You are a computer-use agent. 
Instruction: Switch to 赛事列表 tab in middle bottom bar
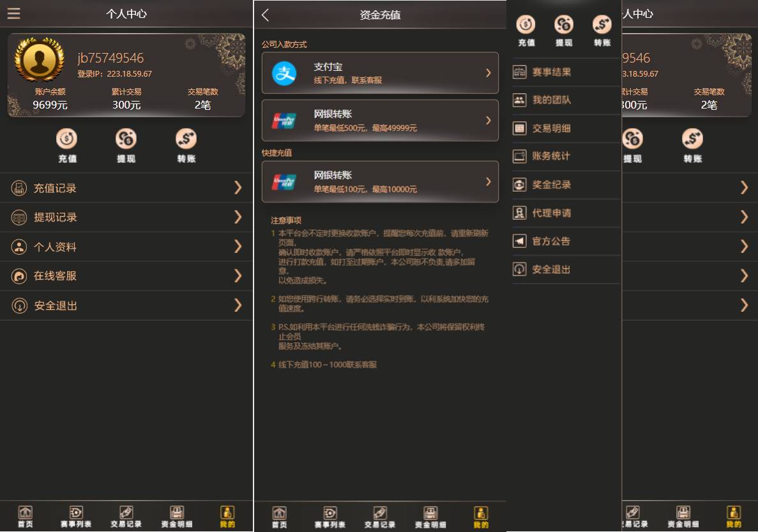click(330, 517)
